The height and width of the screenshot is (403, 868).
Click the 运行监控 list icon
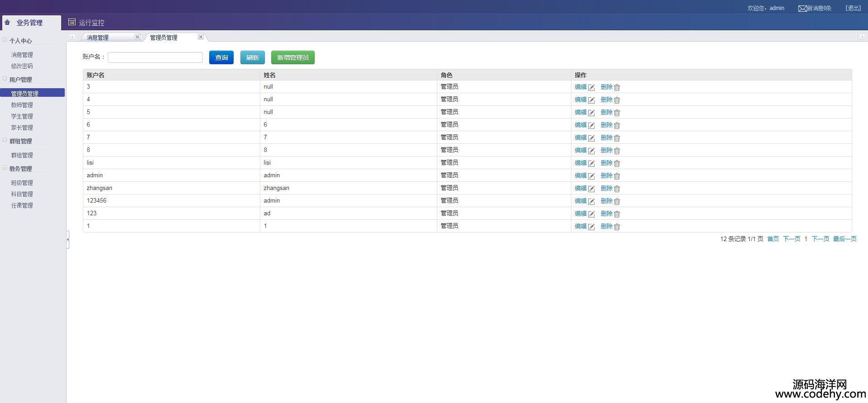(72, 22)
